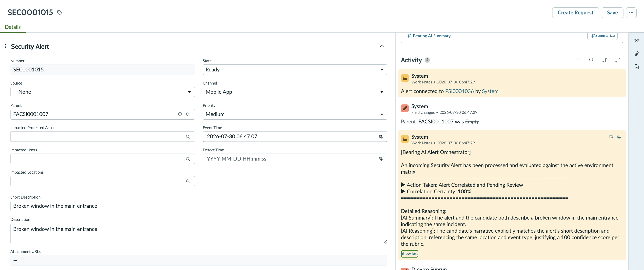
Task: Open lookup for Impacted Users
Action: click(x=188, y=159)
